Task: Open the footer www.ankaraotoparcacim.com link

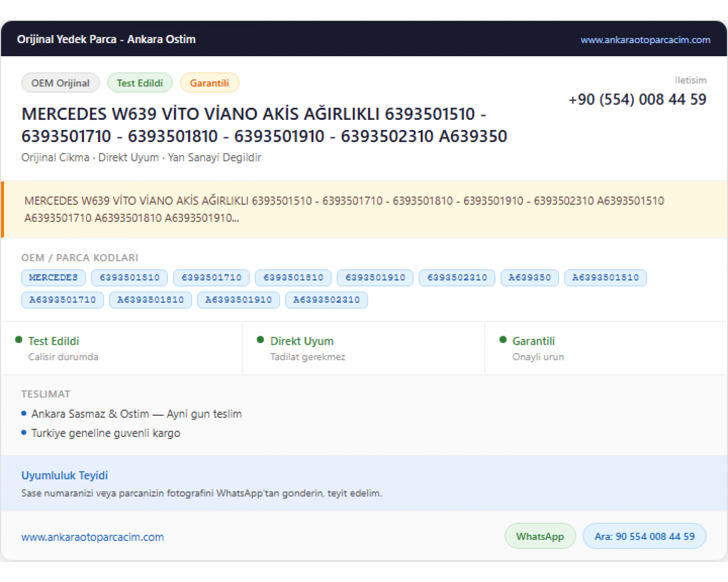Action: (93, 537)
